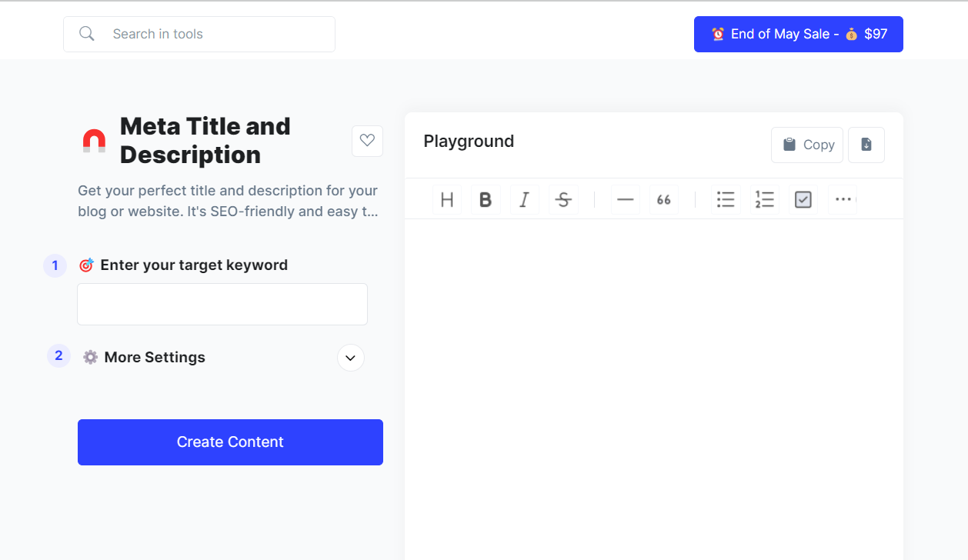
Task: Copy playground content
Action: [x=807, y=145]
